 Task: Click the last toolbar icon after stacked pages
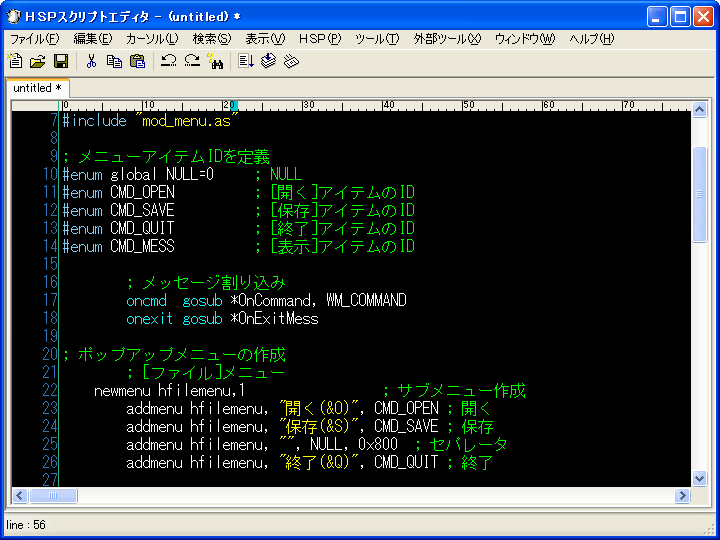pyautogui.click(x=292, y=61)
